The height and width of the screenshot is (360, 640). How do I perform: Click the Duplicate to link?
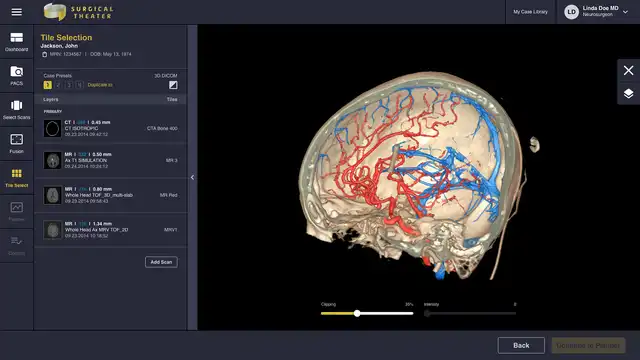pyautogui.click(x=100, y=85)
